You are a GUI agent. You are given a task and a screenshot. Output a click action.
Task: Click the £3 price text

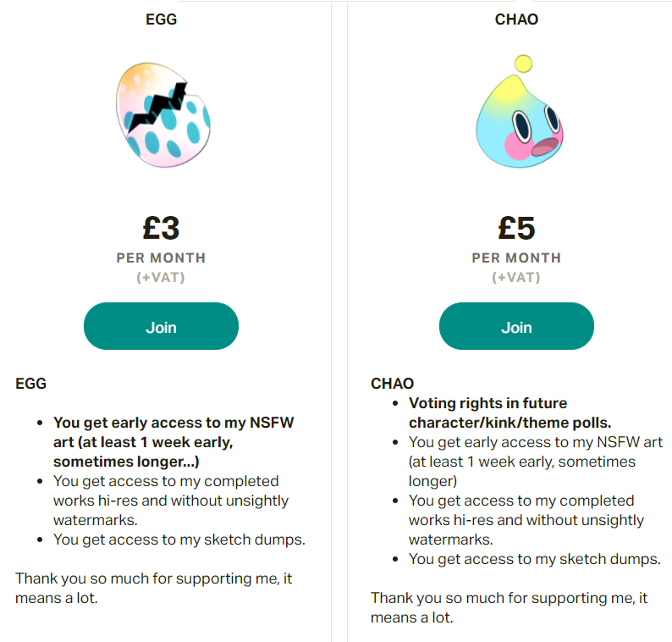pos(161,228)
